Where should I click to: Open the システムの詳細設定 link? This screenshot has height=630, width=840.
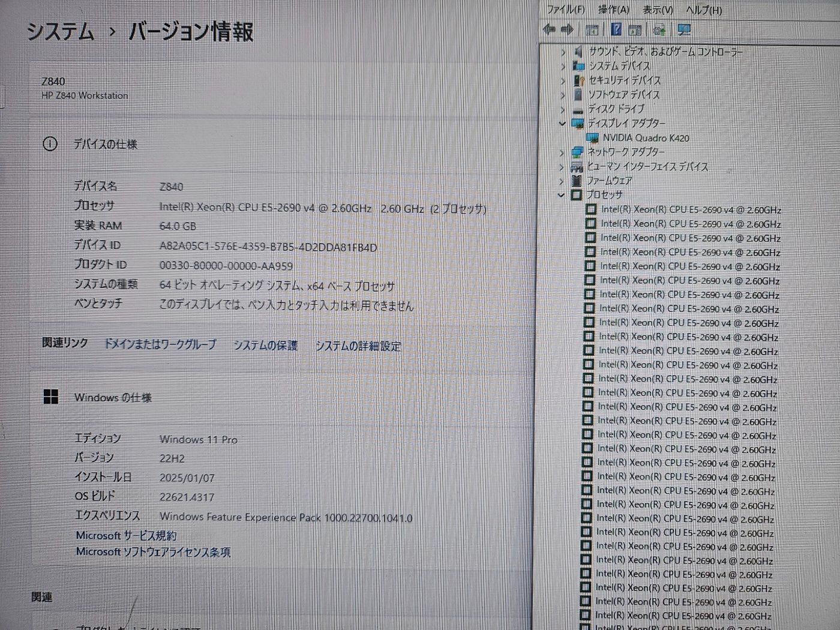pos(358,346)
